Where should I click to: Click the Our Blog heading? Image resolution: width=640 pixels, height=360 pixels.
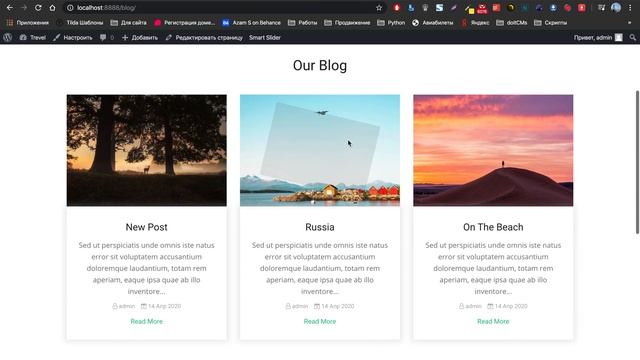pos(320,65)
